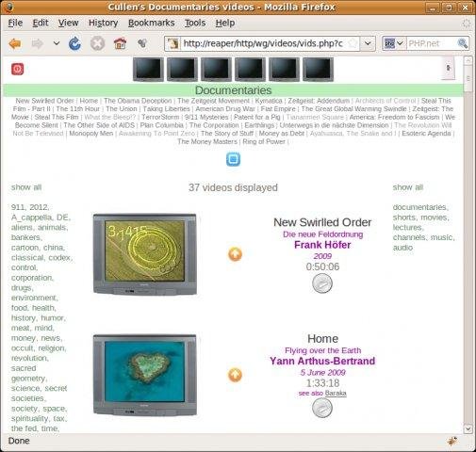Click the right 'show all' categories link
This screenshot has width=476, height=452.
tap(408, 187)
